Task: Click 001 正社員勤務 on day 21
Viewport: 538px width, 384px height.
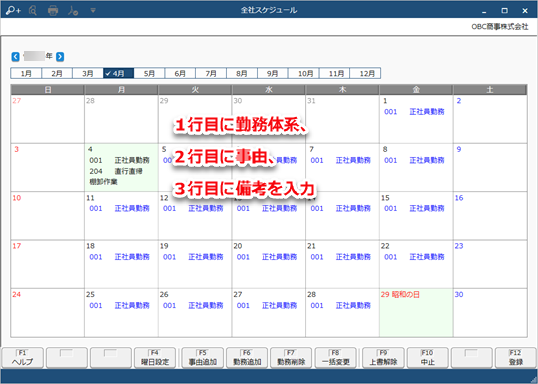Action: [x=340, y=257]
